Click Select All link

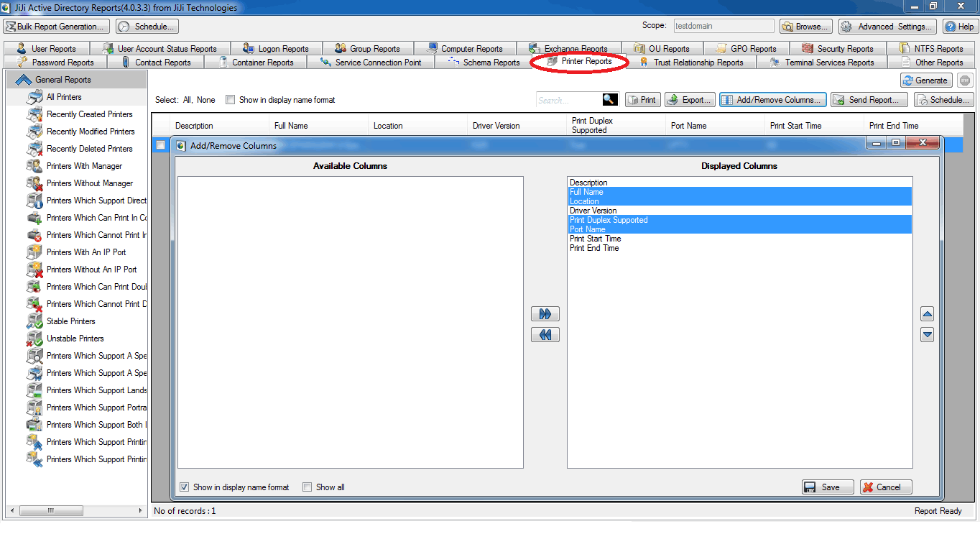(187, 100)
